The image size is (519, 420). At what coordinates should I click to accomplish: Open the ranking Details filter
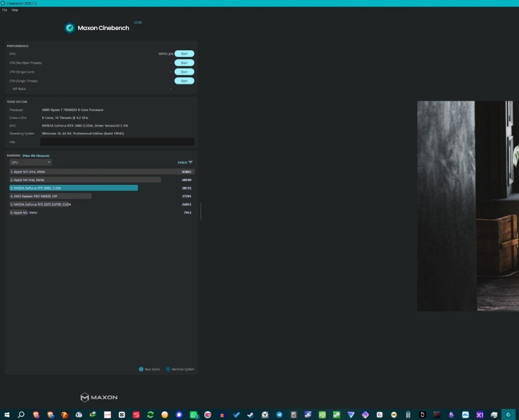tap(185, 162)
